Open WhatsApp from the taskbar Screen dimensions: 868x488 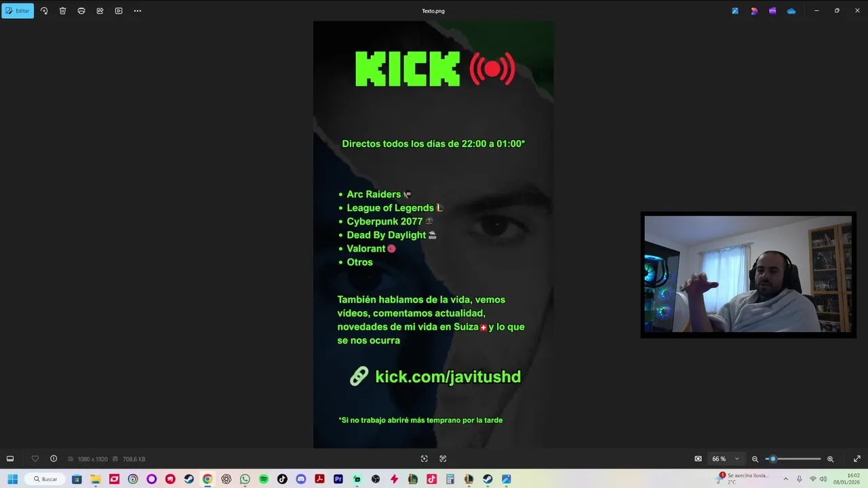(245, 479)
